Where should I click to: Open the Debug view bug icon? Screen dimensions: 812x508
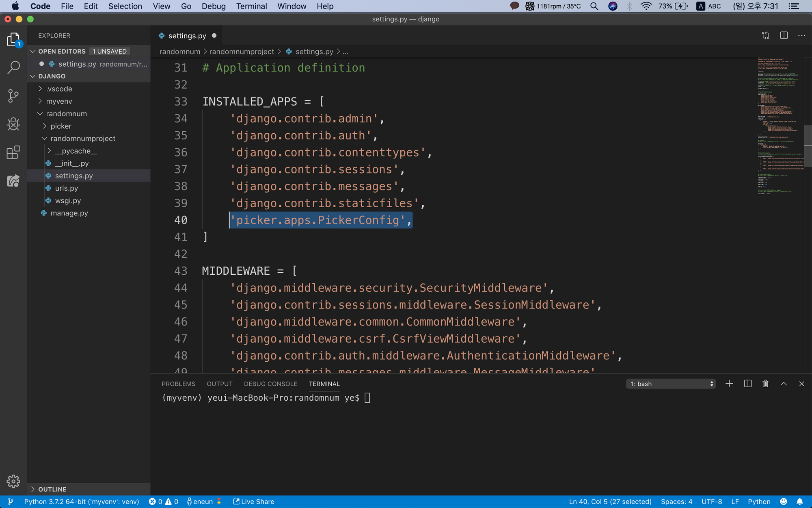pos(13,124)
